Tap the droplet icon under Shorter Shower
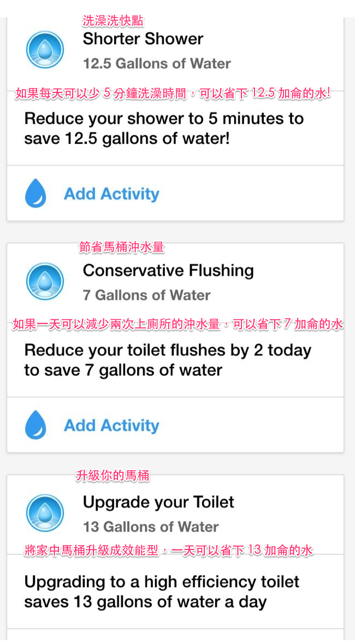 click(x=36, y=194)
